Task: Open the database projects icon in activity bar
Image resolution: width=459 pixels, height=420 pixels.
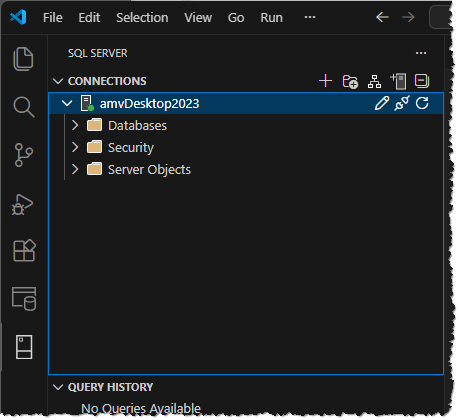Action: pyautogui.click(x=24, y=299)
